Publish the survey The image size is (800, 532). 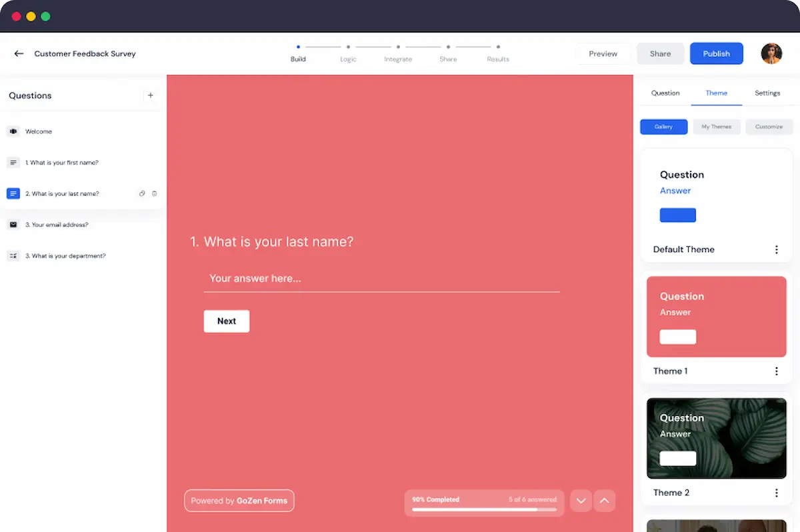pyautogui.click(x=716, y=53)
